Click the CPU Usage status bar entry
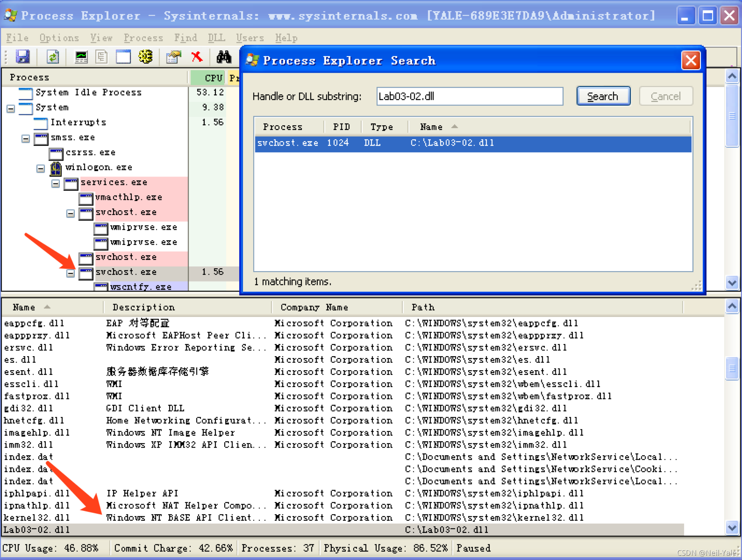The image size is (742, 560). [51, 548]
